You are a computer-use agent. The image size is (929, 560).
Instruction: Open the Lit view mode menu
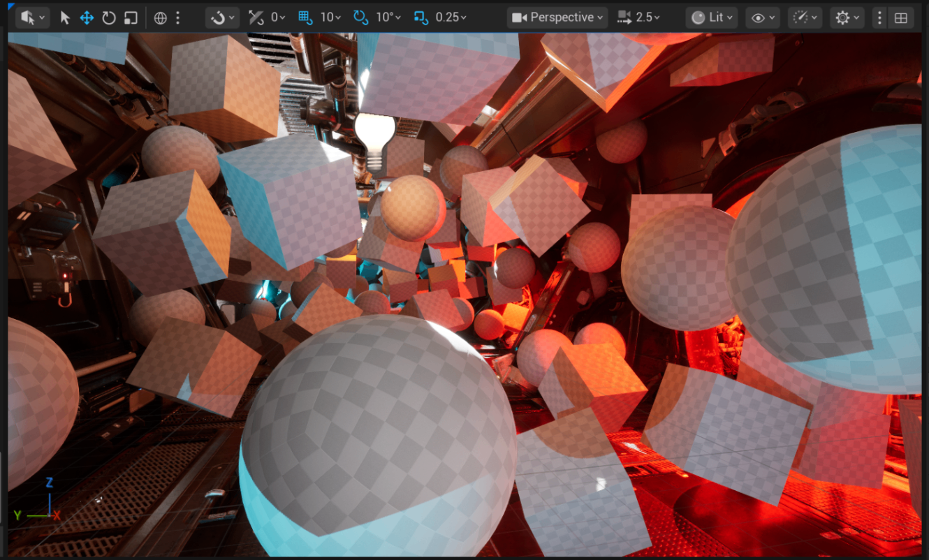point(712,17)
